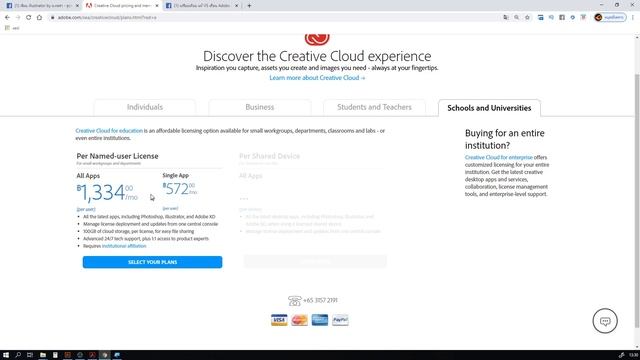This screenshot has height=360, width=640.
Task: Bookmark this page with the star icon
Action: click(527, 18)
